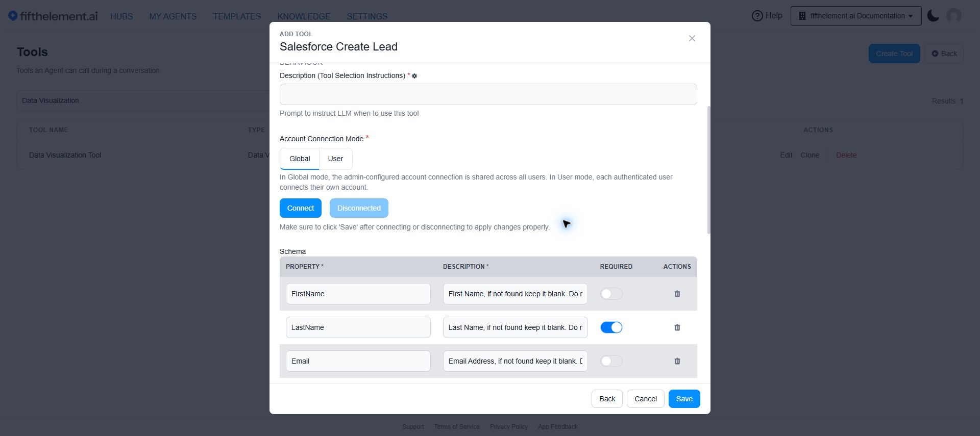
Task: Disable Required toggle for LastName
Action: click(611, 327)
